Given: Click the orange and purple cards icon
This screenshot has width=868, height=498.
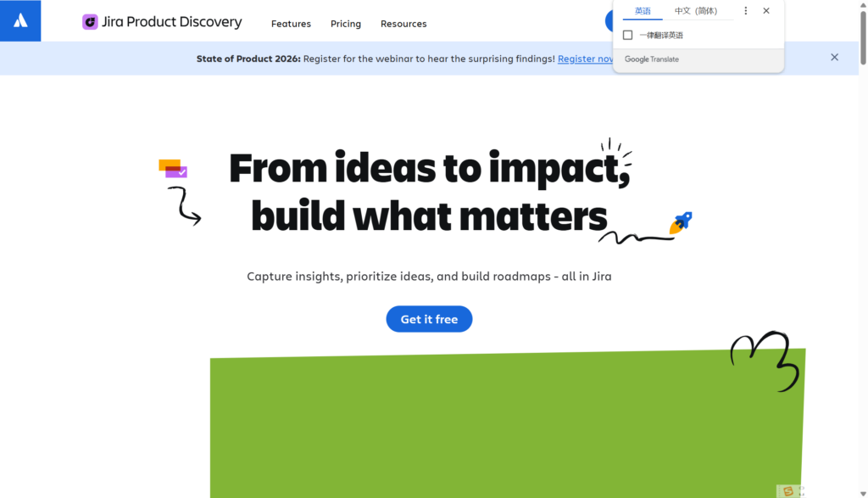Looking at the screenshot, I should point(173,168).
